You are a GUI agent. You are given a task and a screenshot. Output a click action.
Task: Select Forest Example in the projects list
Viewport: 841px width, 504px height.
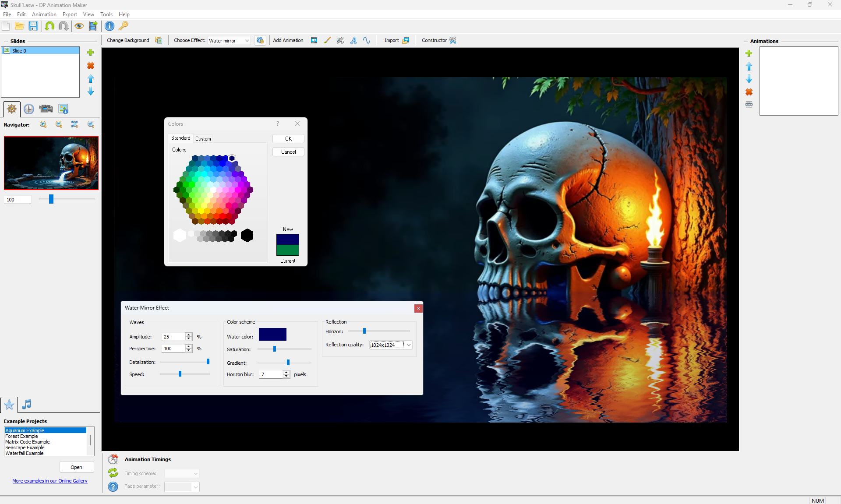pyautogui.click(x=22, y=436)
